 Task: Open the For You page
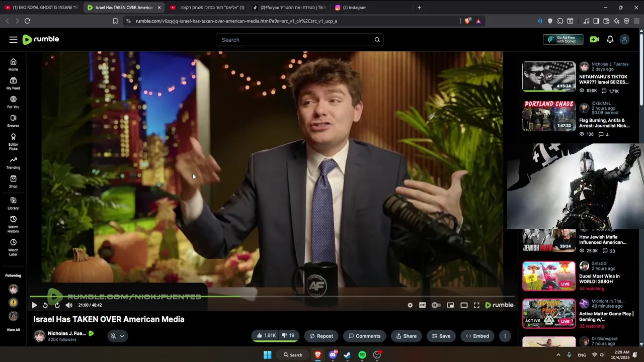coord(13,102)
